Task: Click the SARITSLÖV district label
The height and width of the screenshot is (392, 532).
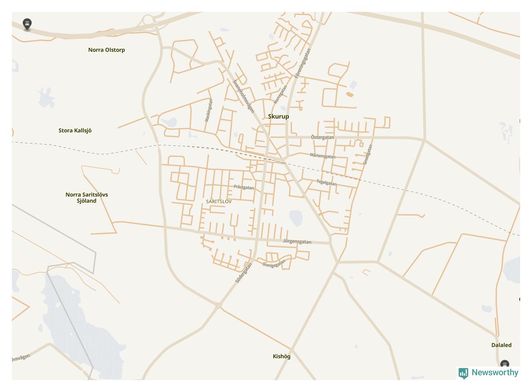Action: click(219, 201)
